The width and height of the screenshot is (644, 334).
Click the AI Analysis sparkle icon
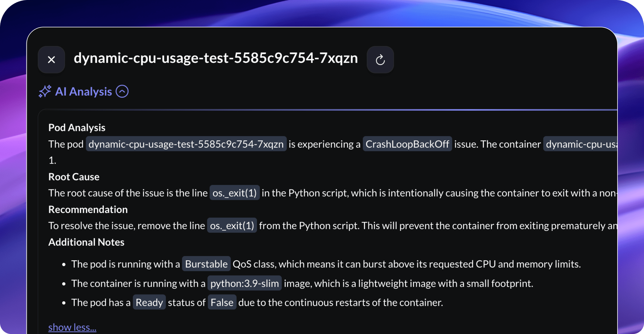click(x=45, y=91)
